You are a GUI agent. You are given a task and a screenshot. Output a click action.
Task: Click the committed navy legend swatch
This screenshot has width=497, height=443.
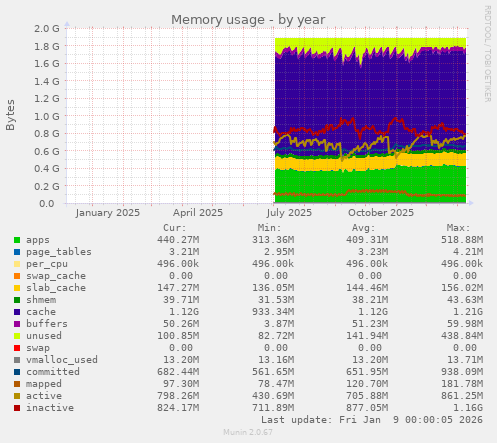tap(17, 372)
